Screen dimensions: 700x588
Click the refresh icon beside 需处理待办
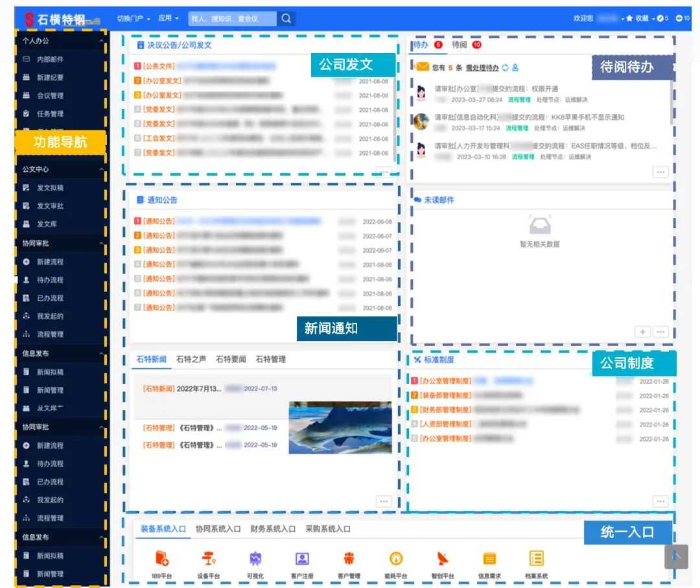pyautogui.click(x=506, y=67)
